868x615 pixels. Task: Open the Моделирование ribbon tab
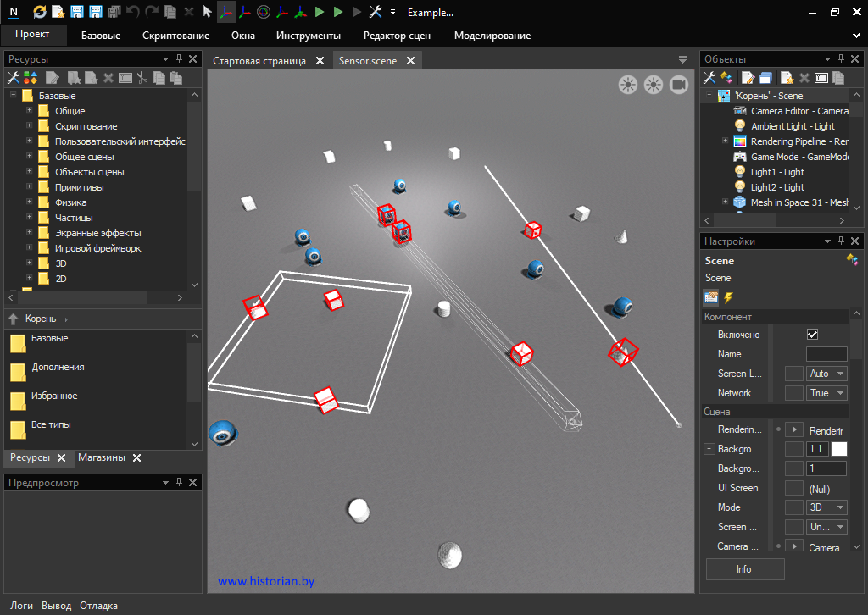point(492,36)
